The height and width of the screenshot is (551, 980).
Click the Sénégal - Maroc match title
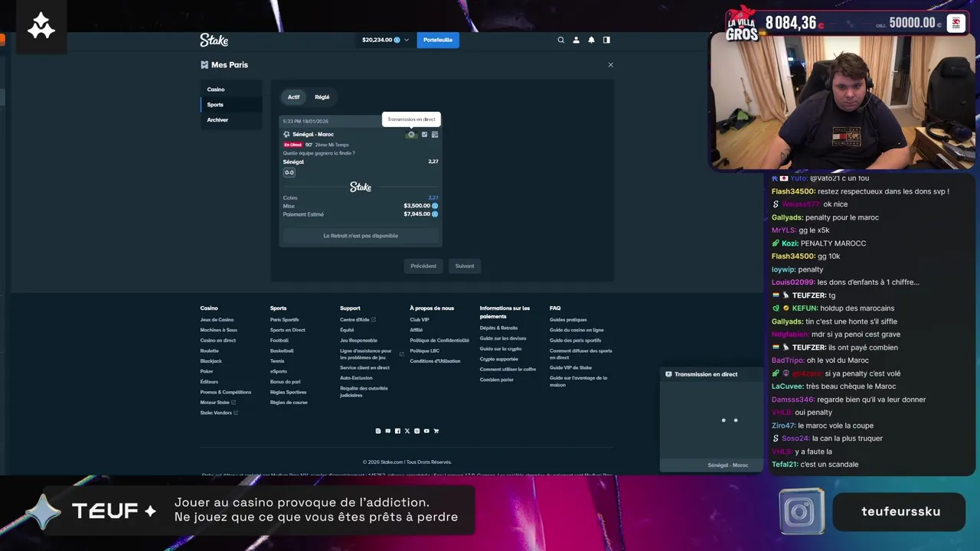pyautogui.click(x=313, y=135)
